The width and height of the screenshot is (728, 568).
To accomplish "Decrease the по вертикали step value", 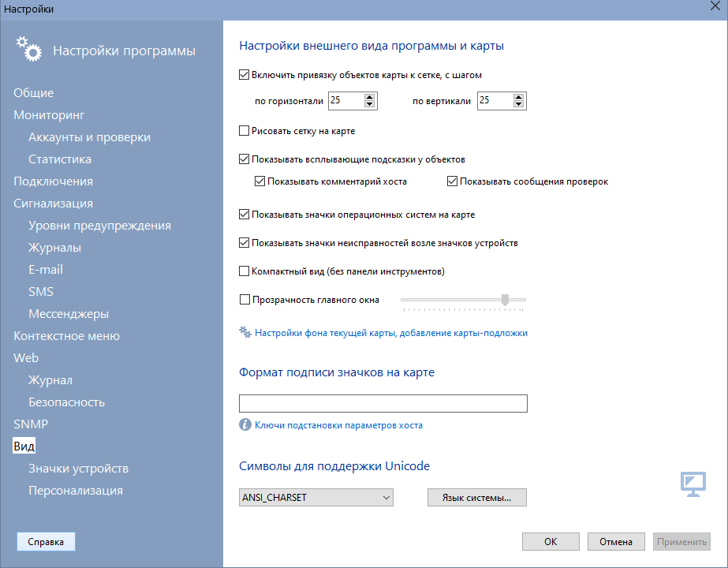I will point(519,104).
